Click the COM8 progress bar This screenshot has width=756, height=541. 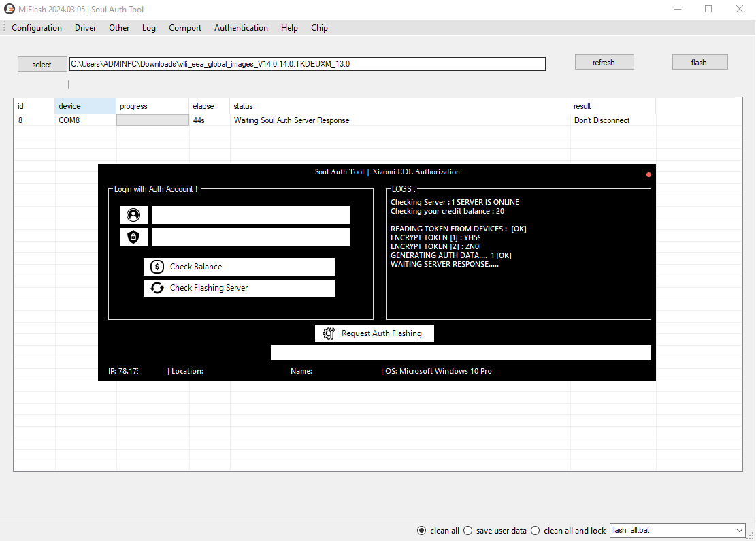[152, 120]
